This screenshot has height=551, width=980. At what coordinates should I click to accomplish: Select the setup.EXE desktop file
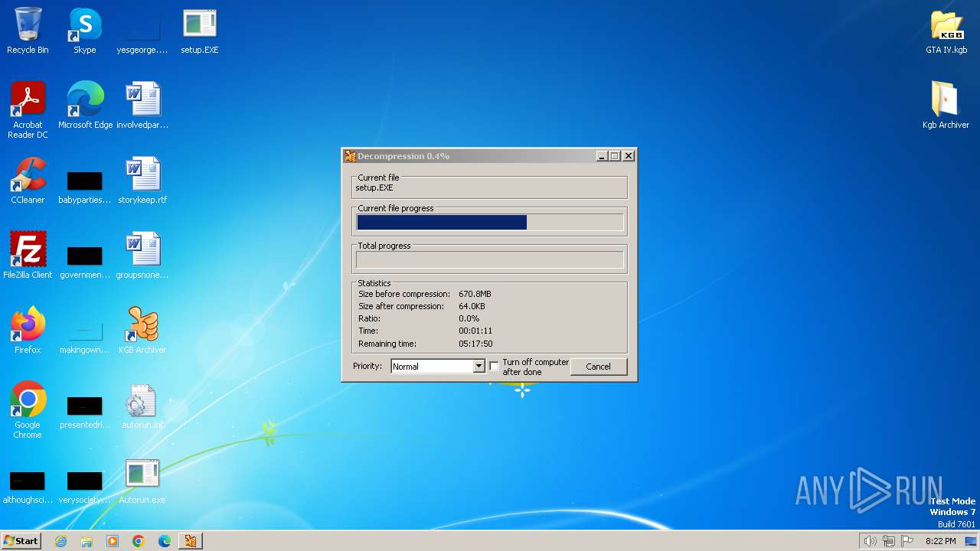(200, 31)
